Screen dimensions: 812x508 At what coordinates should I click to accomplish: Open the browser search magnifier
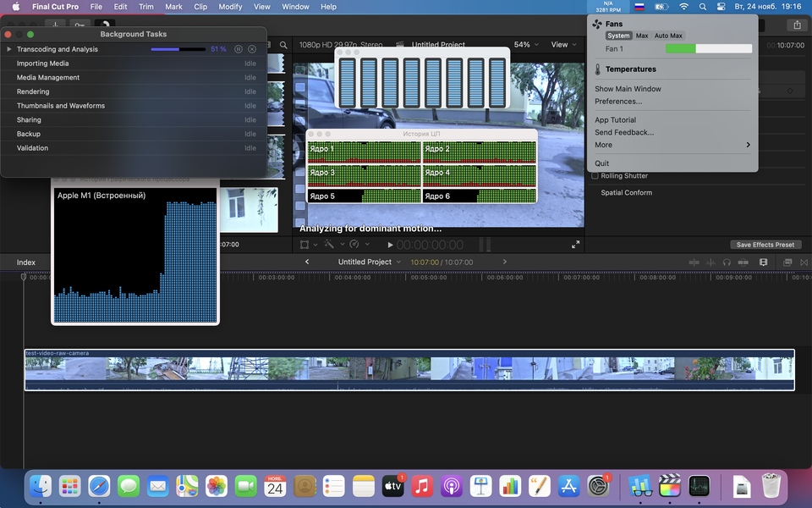283,45
